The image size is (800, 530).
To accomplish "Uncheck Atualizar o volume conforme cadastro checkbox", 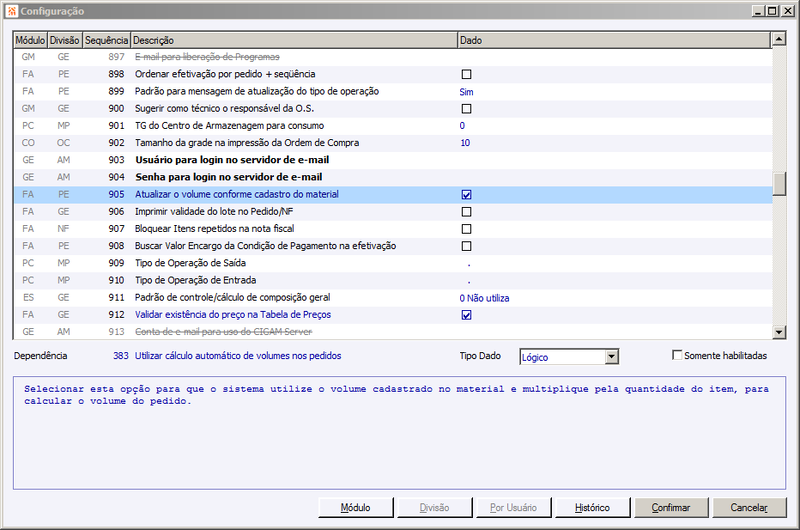I will (x=466, y=195).
